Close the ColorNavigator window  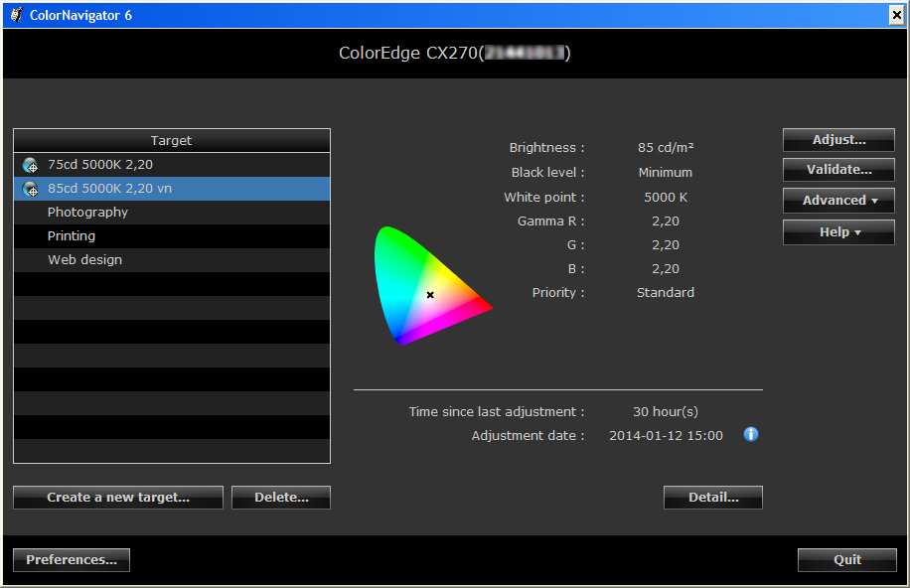[896, 15]
